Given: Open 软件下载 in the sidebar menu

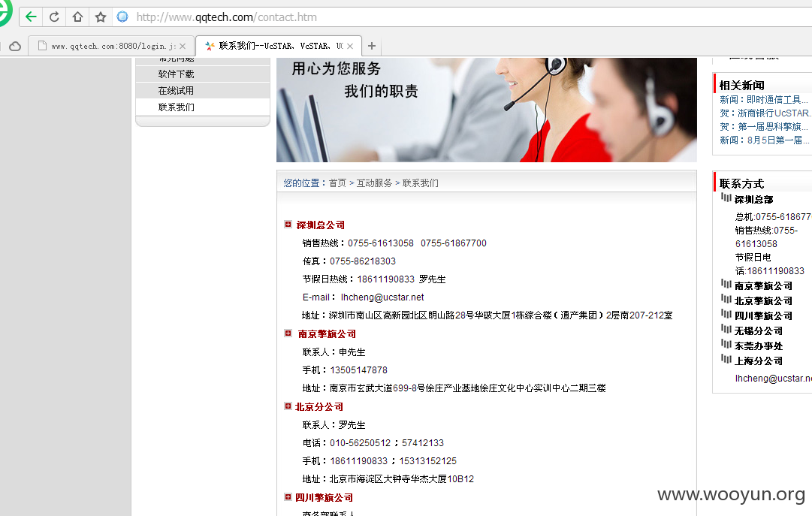Looking at the screenshot, I should pyautogui.click(x=176, y=74).
